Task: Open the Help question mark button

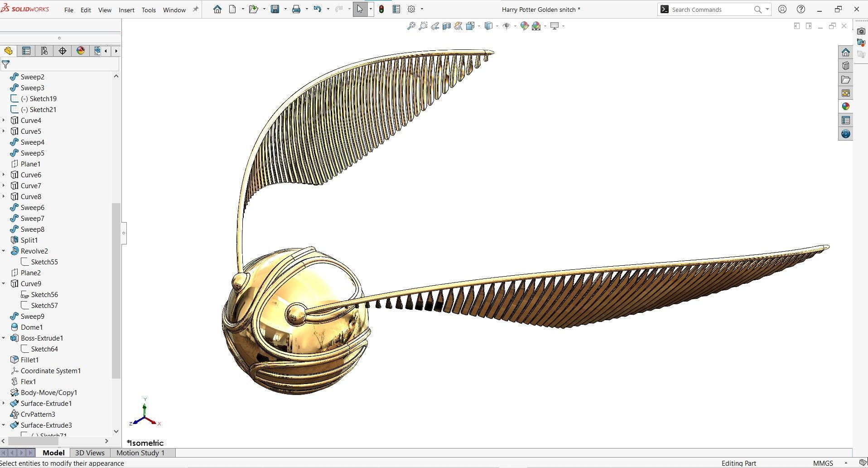Action: point(801,9)
